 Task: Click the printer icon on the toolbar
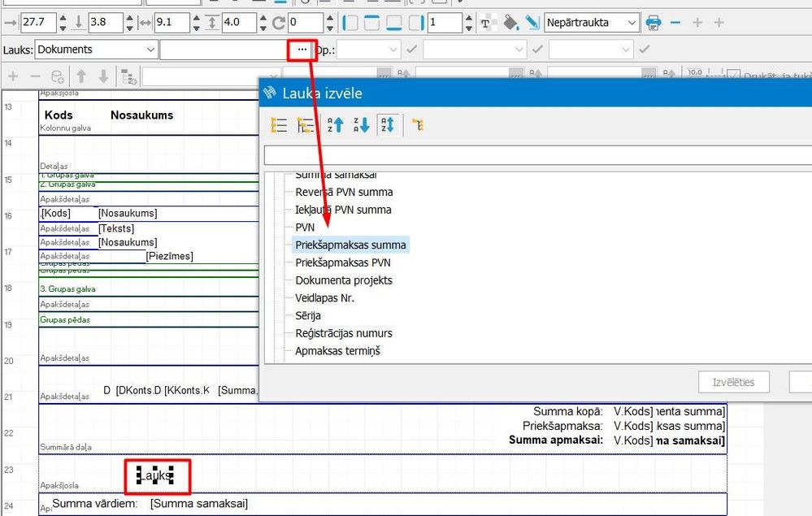[x=654, y=23]
